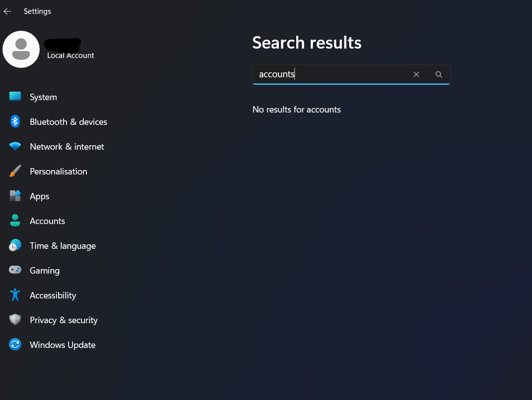The image size is (532, 400).
Task: Select the Apps grid icon
Action: coord(15,196)
